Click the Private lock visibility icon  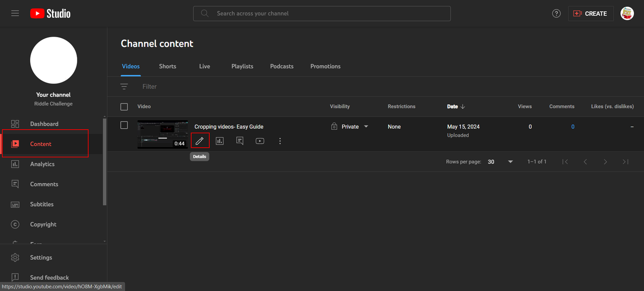334,127
